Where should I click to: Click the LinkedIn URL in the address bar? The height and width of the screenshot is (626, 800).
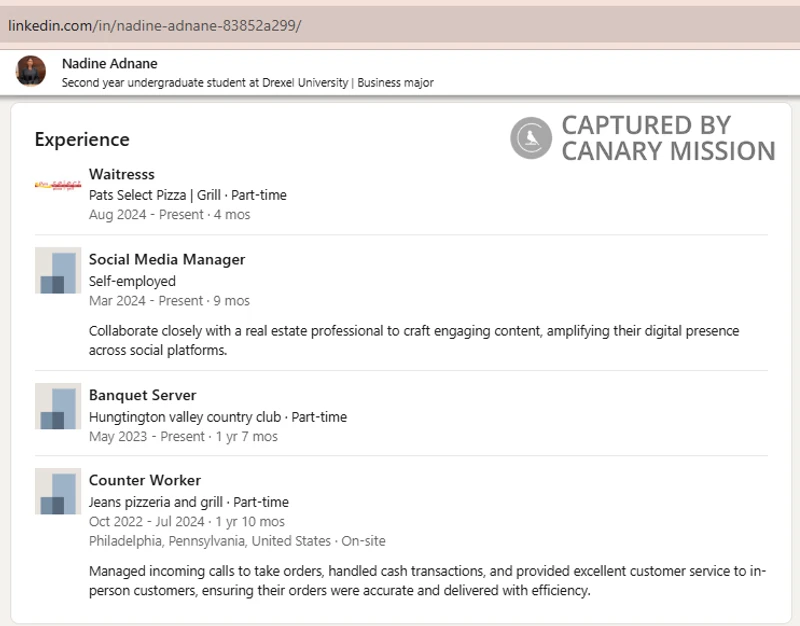coord(155,25)
